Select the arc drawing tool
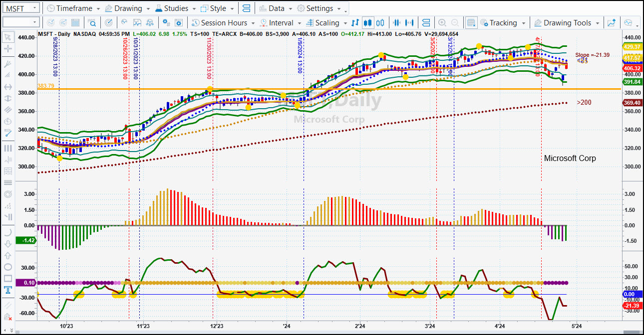The image size is (644, 335). 7,232
